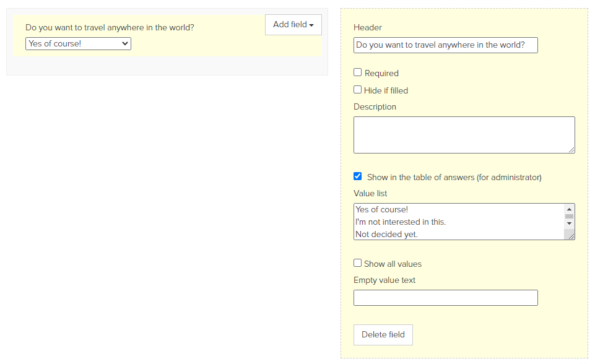Click the chevron on the answer dropdown
Image resolution: width=595 pixels, height=364 pixels.
coord(125,44)
